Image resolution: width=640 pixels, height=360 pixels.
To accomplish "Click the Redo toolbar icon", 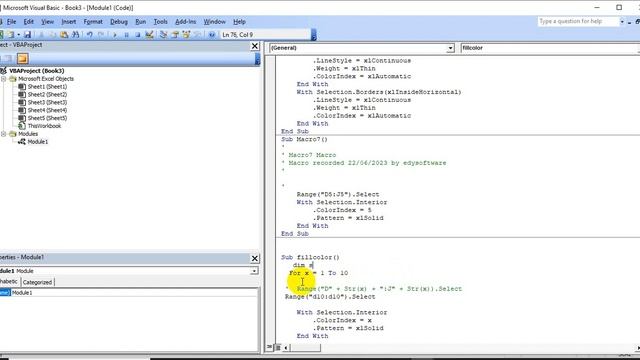I will tap(101, 35).
